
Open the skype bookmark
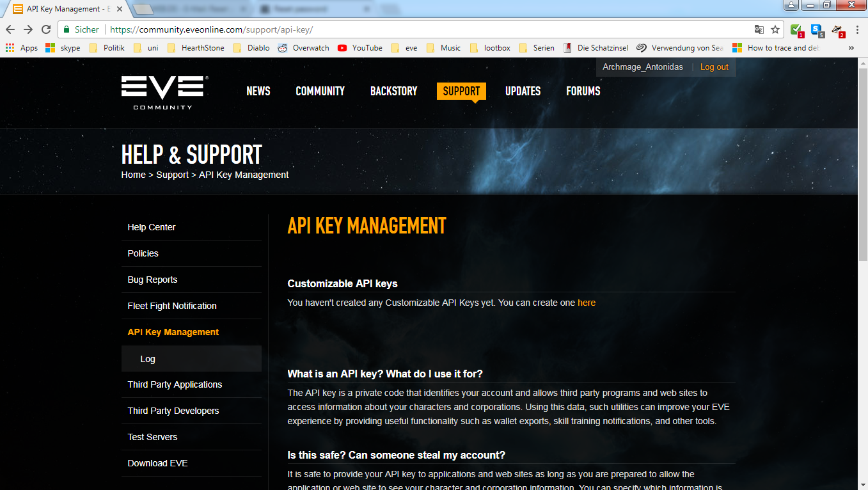63,48
